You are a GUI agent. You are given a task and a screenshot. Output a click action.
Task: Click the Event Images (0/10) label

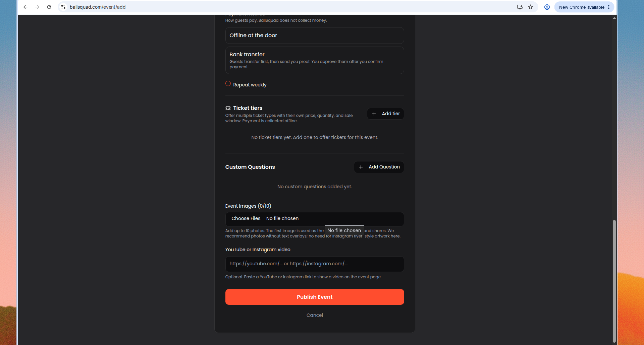coord(248,206)
